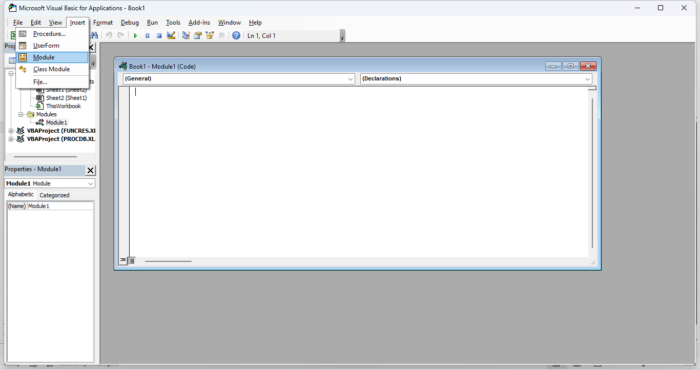700x370 pixels.
Task: Click the code window vertical scrollbar
Action: coord(592,173)
